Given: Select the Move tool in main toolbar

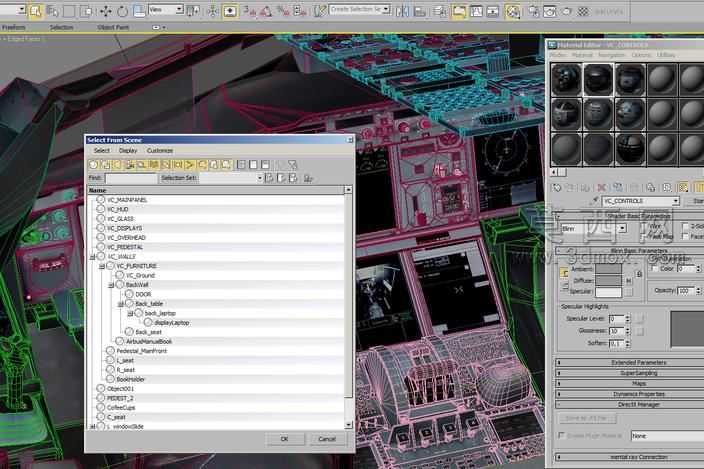Looking at the screenshot, I should 106,11.
